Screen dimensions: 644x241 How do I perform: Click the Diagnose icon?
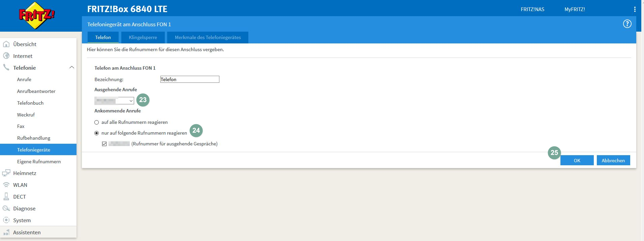click(6, 208)
